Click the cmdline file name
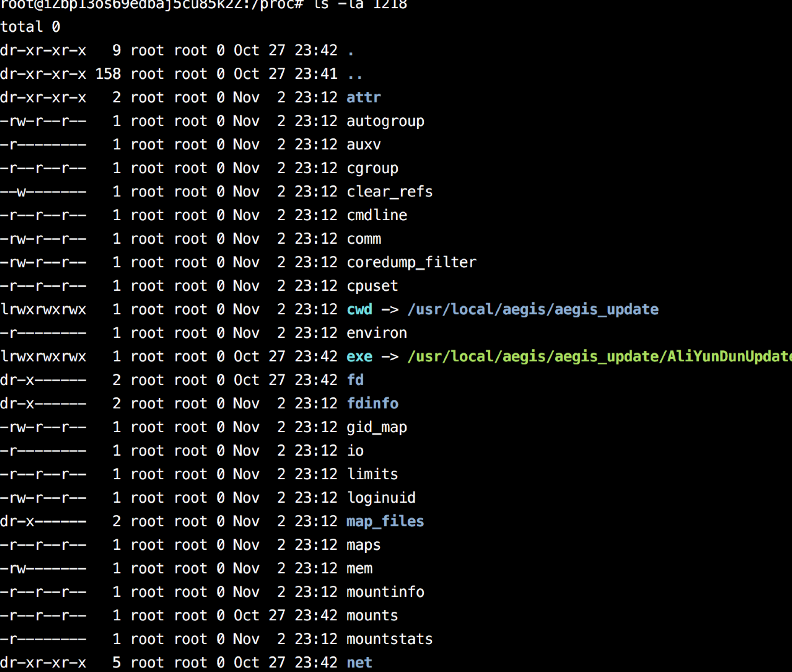This screenshot has width=792, height=672. pyautogui.click(x=377, y=215)
